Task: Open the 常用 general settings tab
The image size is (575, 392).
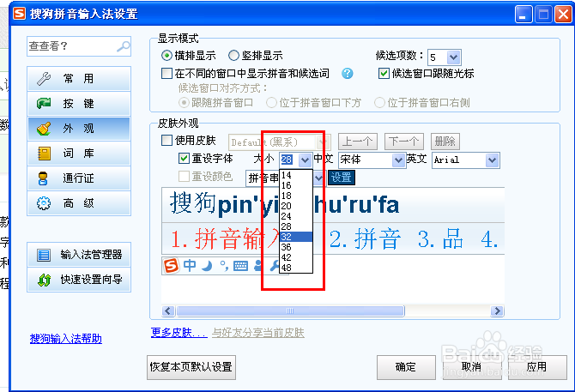Action: coord(79,79)
